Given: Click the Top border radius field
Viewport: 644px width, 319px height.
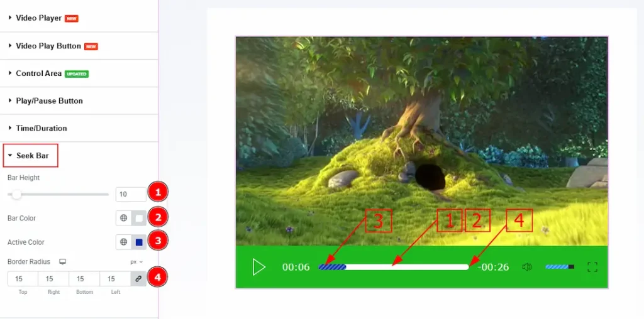Looking at the screenshot, I should point(23,279).
